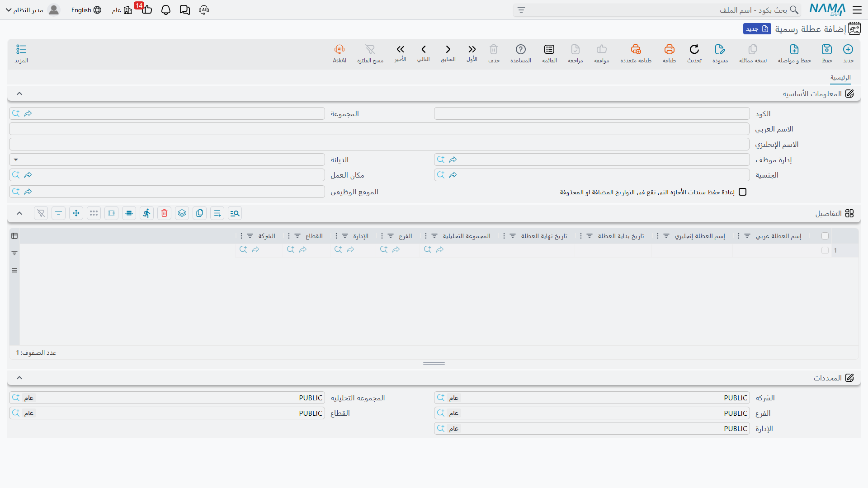Enable the إعادة حفظ سندات الأجازة checkbox

pyautogui.click(x=742, y=192)
